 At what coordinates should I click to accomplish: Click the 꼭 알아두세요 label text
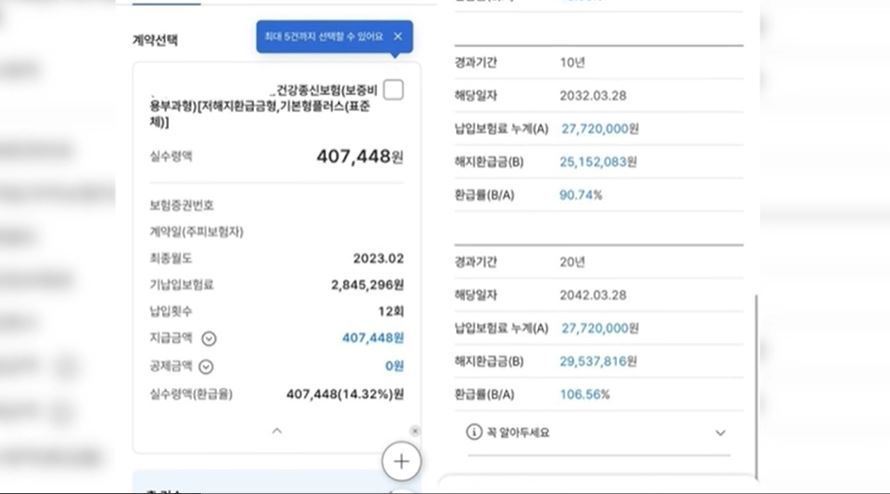coord(518,433)
